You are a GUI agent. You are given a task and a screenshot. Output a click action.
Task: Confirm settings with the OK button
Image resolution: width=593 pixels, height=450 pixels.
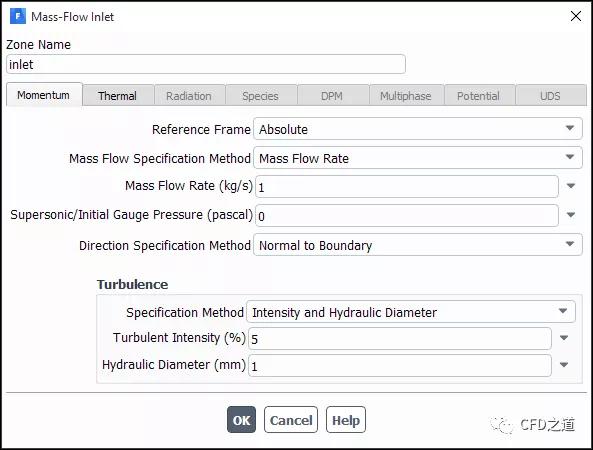click(x=241, y=420)
